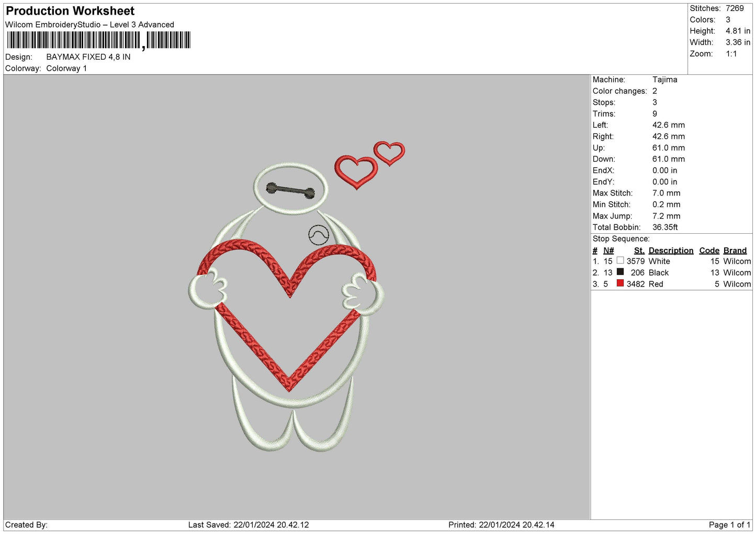
Task: Click the 'Up:' extent label
Action: pyautogui.click(x=599, y=148)
